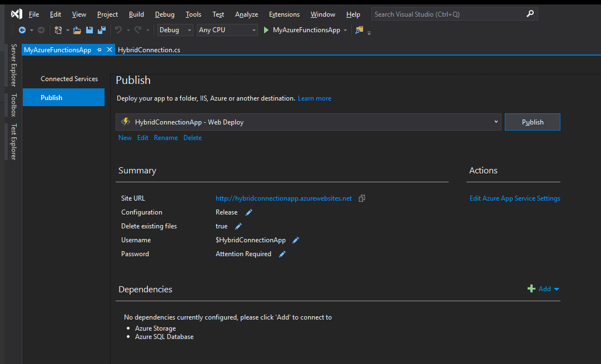The width and height of the screenshot is (601, 364).
Task: Click the Visual Studio logo icon
Action: coord(17,14)
